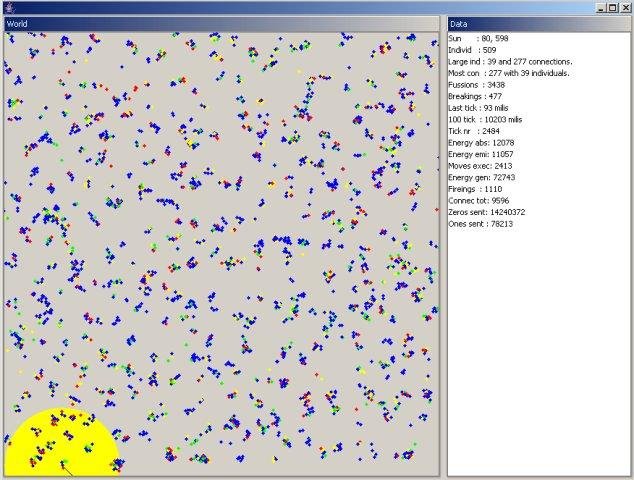Select the World panel title bar

(x=222, y=24)
